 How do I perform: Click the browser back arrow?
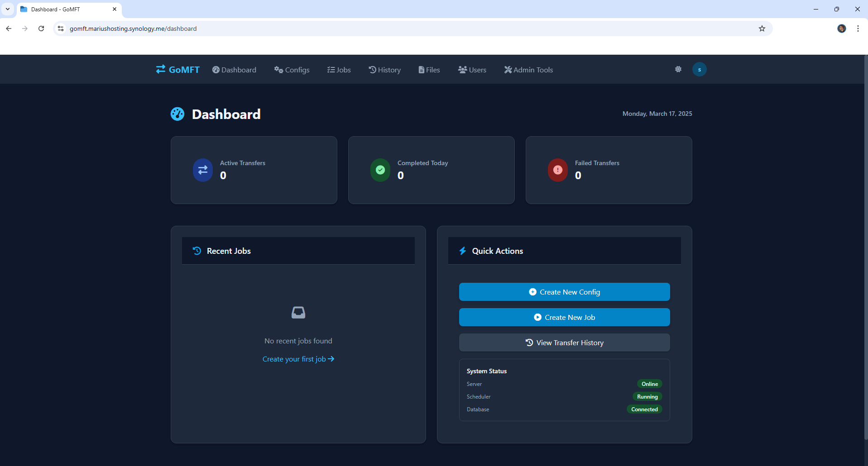click(x=9, y=29)
